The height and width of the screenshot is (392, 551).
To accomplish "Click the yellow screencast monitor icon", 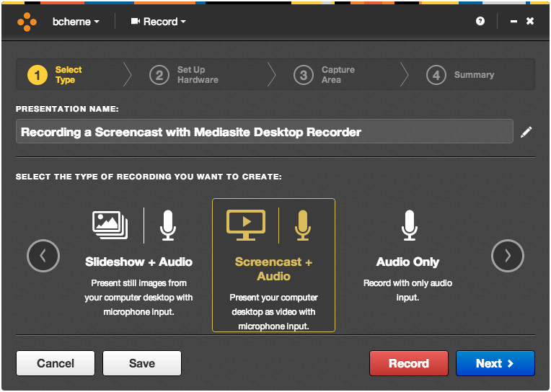I will pyautogui.click(x=246, y=225).
